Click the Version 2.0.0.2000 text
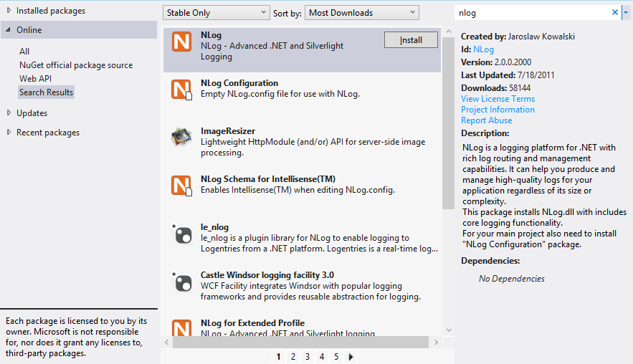 point(496,62)
